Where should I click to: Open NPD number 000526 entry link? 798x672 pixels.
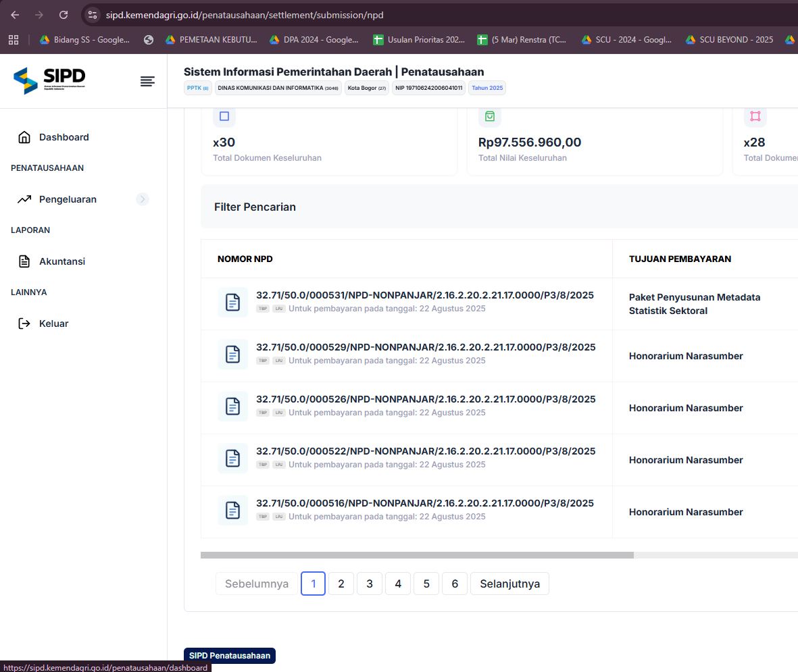point(426,399)
